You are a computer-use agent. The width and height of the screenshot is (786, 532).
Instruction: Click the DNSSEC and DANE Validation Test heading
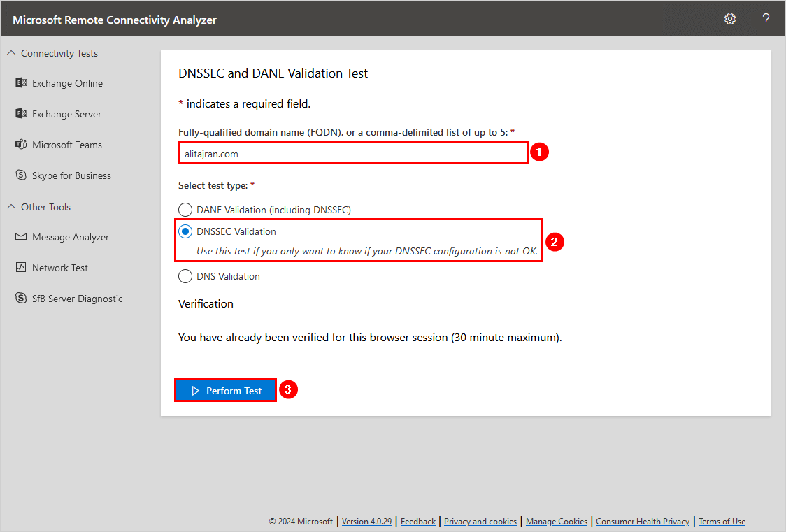point(273,73)
